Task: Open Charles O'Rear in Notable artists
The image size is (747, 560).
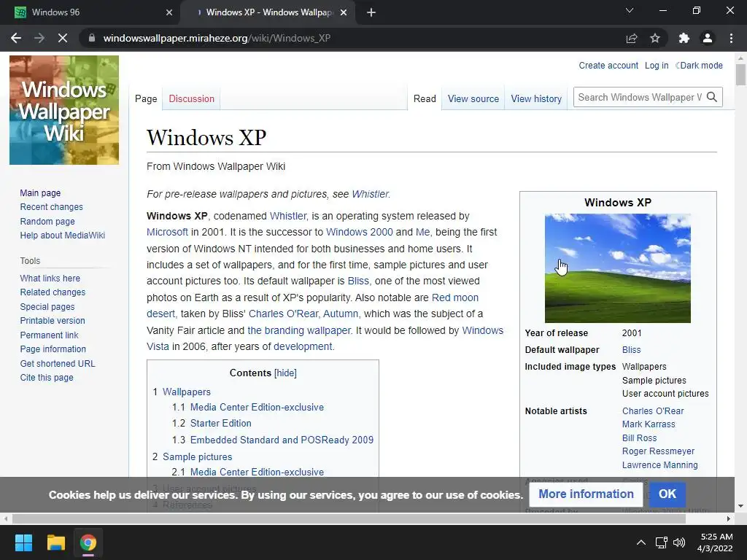Action: click(x=653, y=411)
